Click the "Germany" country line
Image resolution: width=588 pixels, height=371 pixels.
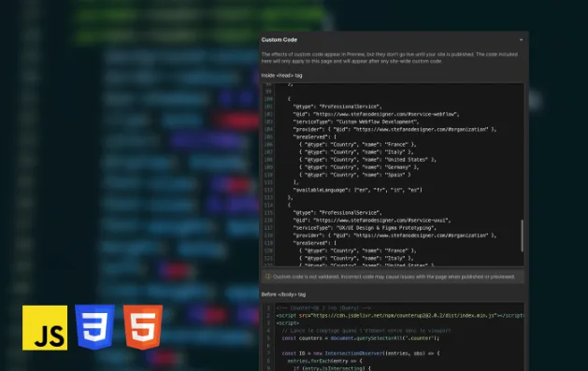pos(359,167)
